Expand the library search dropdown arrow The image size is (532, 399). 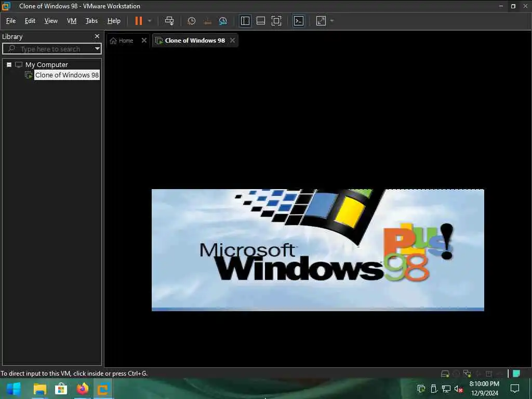97,48
